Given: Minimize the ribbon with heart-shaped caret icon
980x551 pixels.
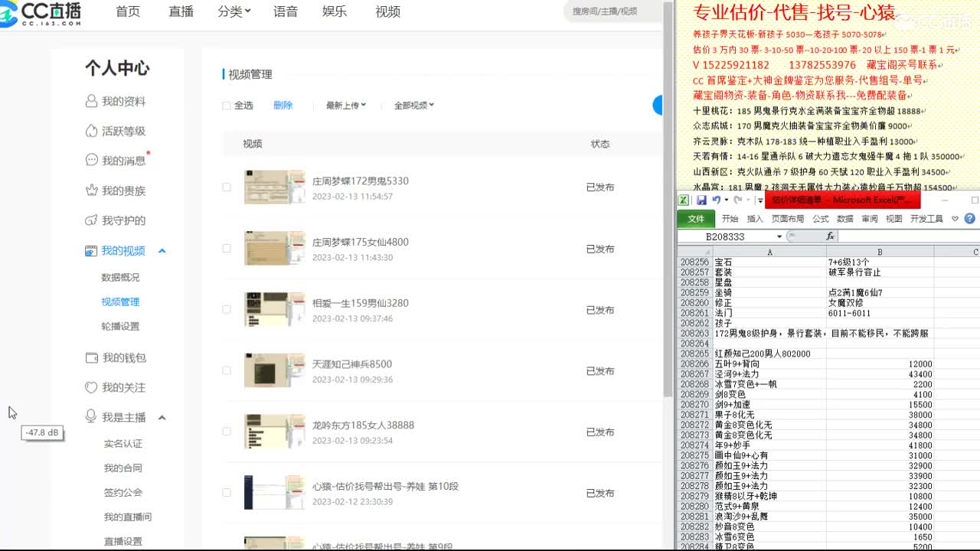Looking at the screenshot, I should (955, 219).
